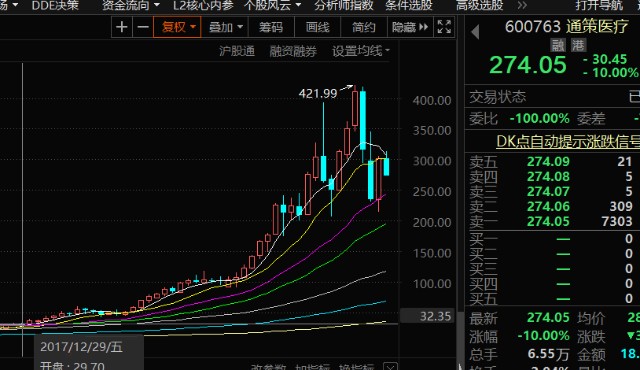The height and width of the screenshot is (370, 640).
Task: Click the tallest cyan candlestick near peak
Action: [363, 120]
